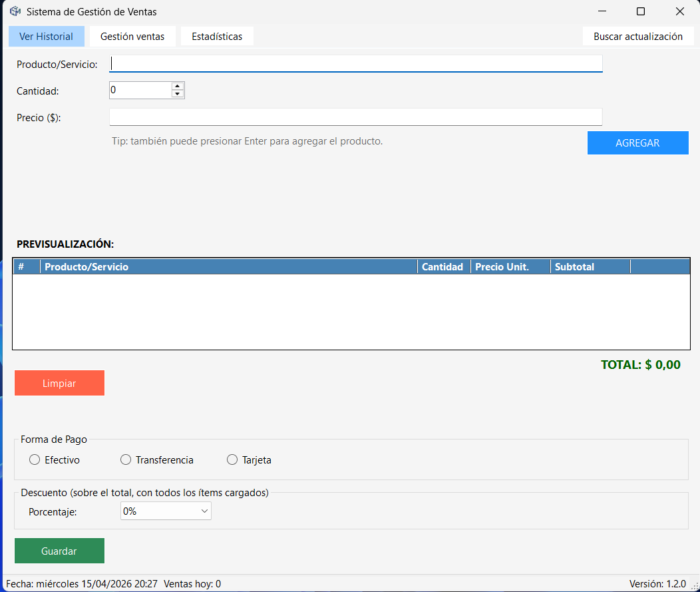The image size is (700, 592).
Task: Click the Subtotal column header
Action: coord(590,267)
